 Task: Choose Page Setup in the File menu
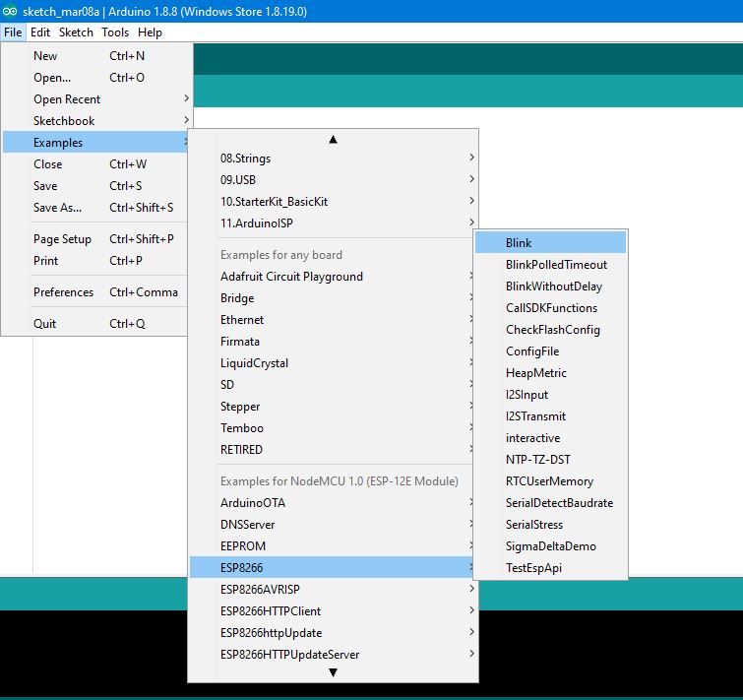pyautogui.click(x=96, y=239)
